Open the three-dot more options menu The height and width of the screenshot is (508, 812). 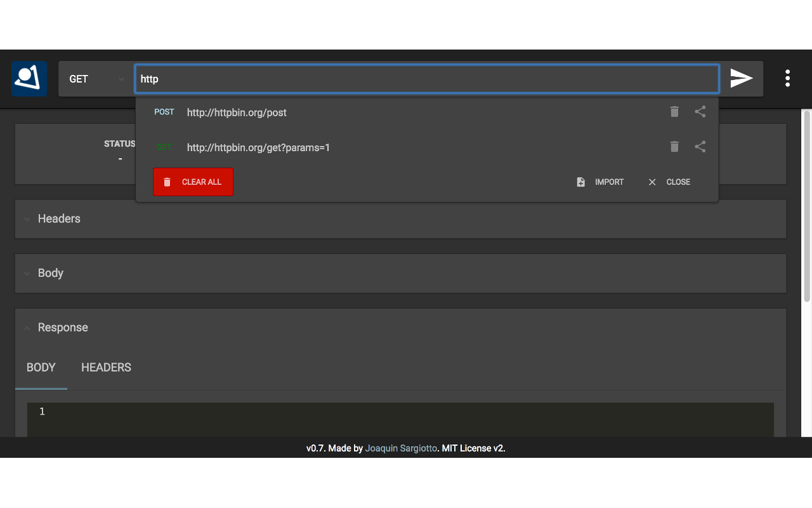[787, 78]
